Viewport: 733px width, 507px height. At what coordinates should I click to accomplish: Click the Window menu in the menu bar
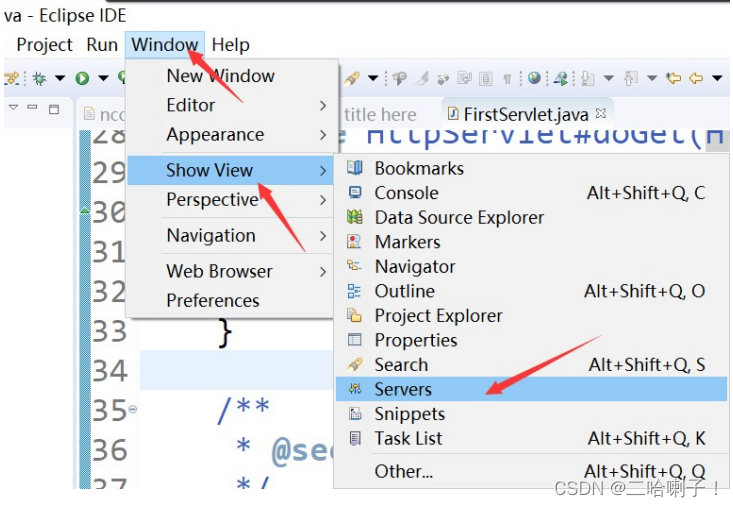(165, 45)
